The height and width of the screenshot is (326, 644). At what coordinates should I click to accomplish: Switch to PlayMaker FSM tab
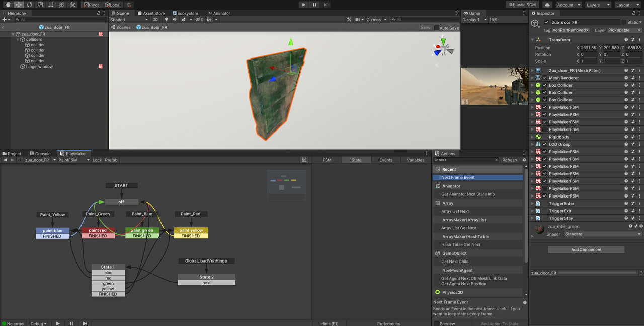point(327,160)
